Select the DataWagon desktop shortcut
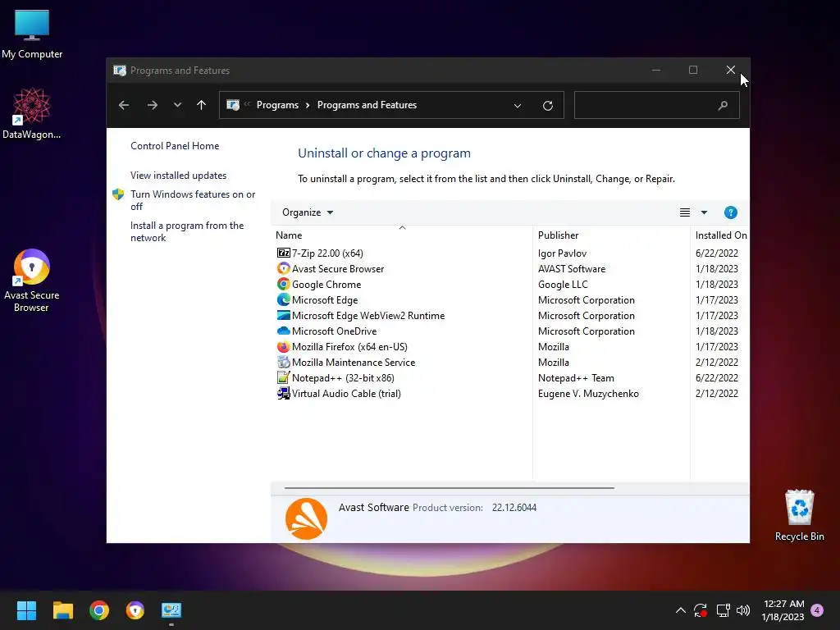Viewport: 840px width, 630px height. [x=32, y=113]
